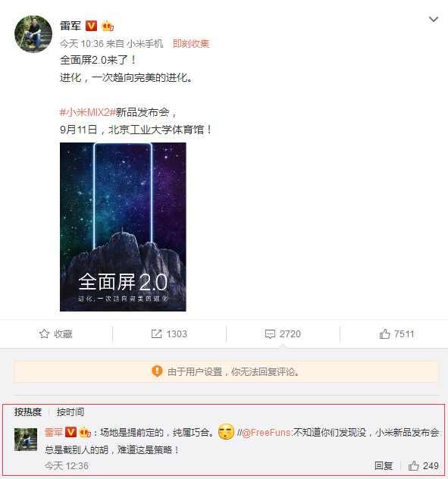The width and height of the screenshot is (448, 479).
Task: Click the emoji face in comment text
Action: pos(226,432)
